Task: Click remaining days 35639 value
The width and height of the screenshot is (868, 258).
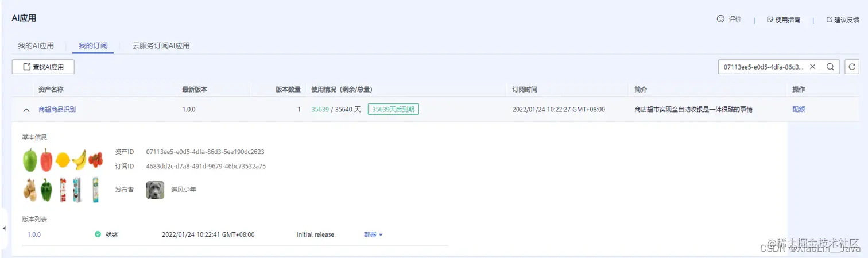Action: pyautogui.click(x=320, y=109)
